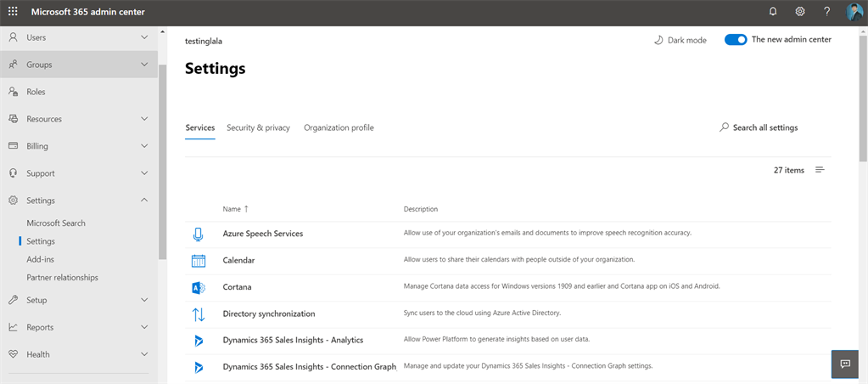Screen dimensions: 868x384
Task: Switch to the Organization profile tab
Action: pyautogui.click(x=339, y=128)
